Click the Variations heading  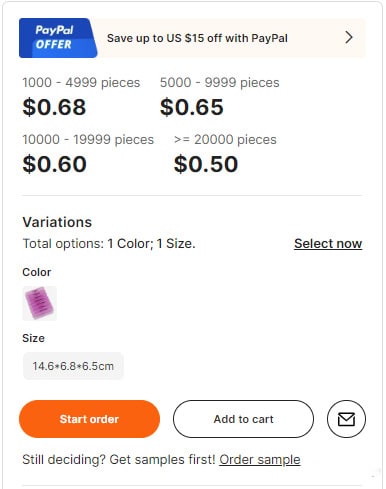pyautogui.click(x=57, y=222)
